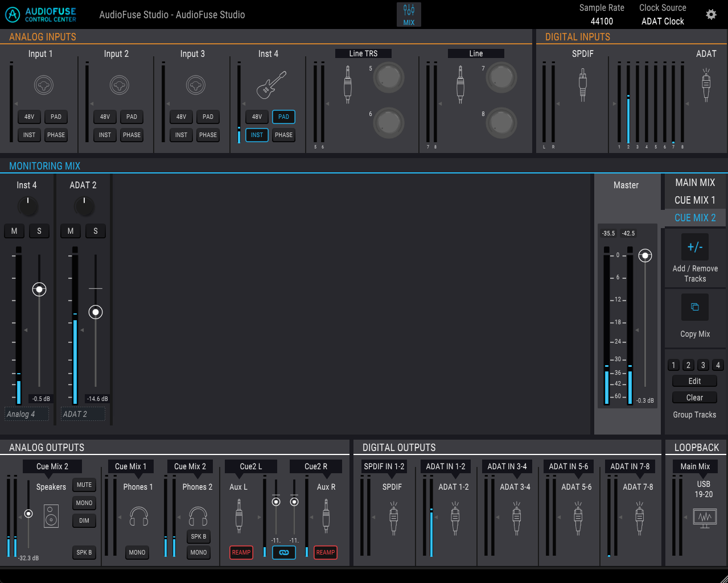Viewport: 728px width, 583px height.
Task: Click Aux R jack plug icon
Action: pyautogui.click(x=326, y=515)
